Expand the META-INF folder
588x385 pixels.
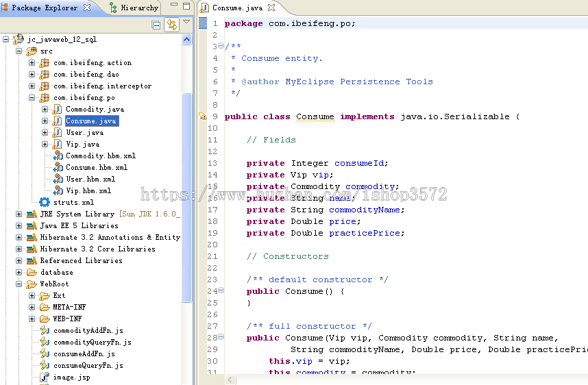(32, 307)
